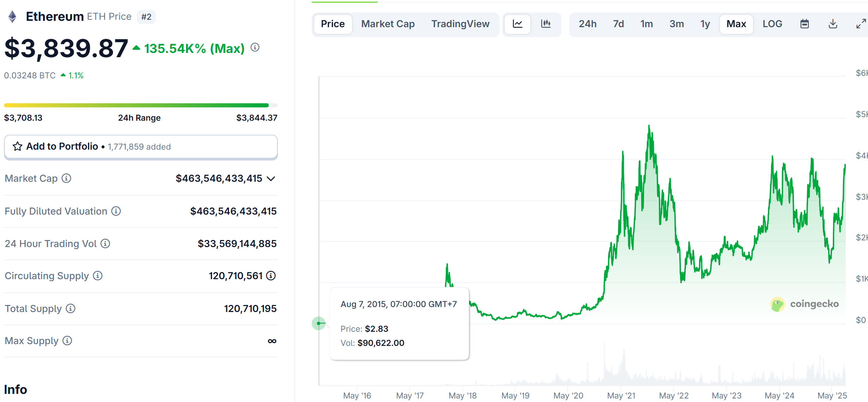Click the May '21 x-axis label
Screen dimensions: 868x402
tap(621, 396)
